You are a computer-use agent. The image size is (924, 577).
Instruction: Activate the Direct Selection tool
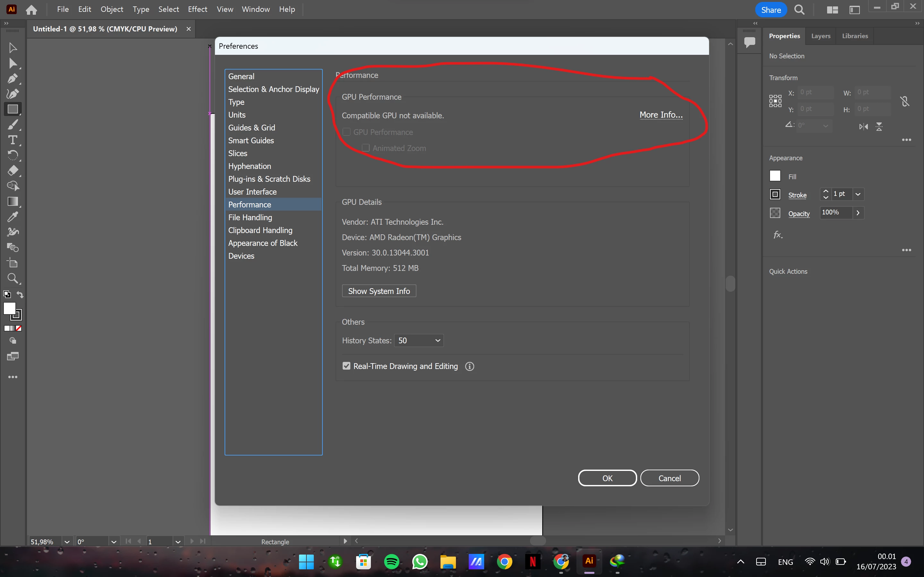(x=13, y=63)
